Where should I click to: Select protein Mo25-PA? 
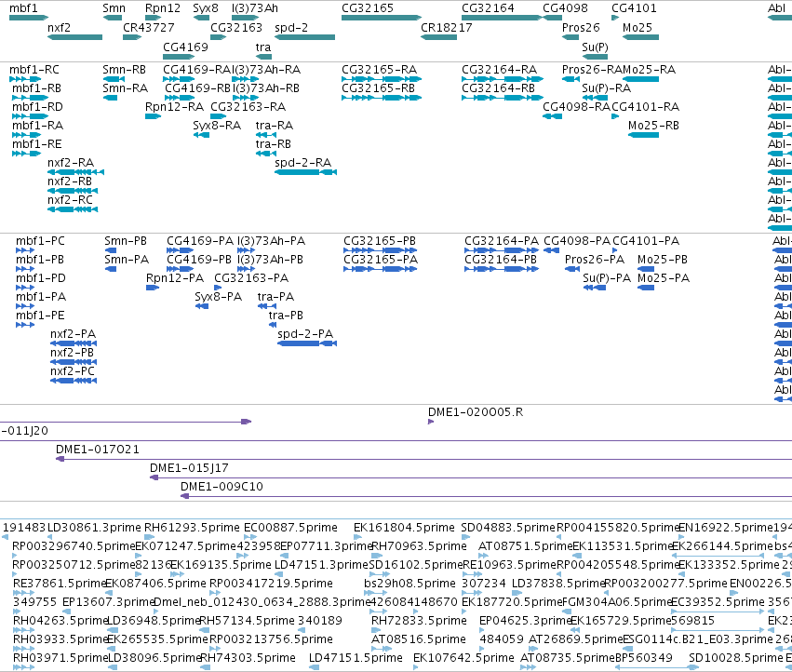click(x=646, y=288)
